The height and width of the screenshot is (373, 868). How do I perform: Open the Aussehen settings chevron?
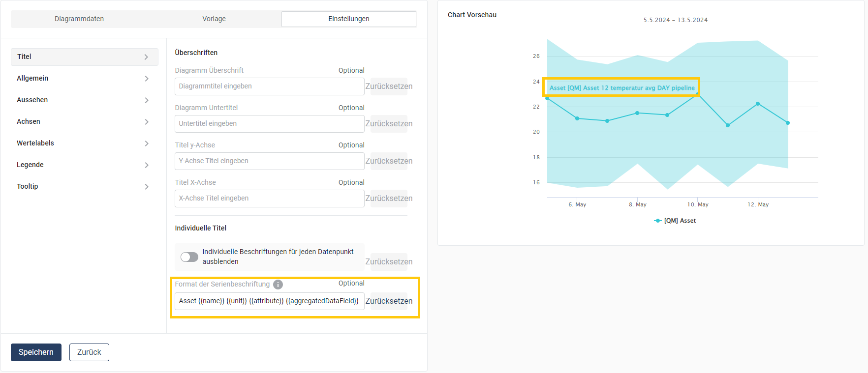click(x=146, y=100)
